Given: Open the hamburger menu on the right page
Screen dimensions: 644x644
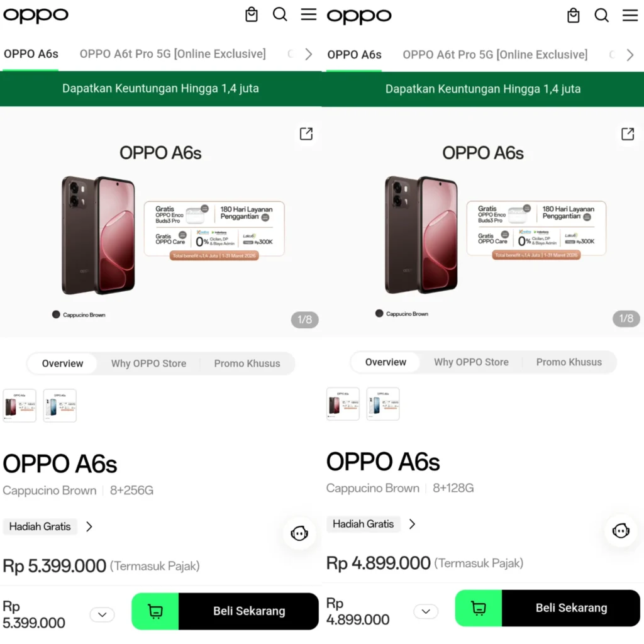Looking at the screenshot, I should coord(630,14).
